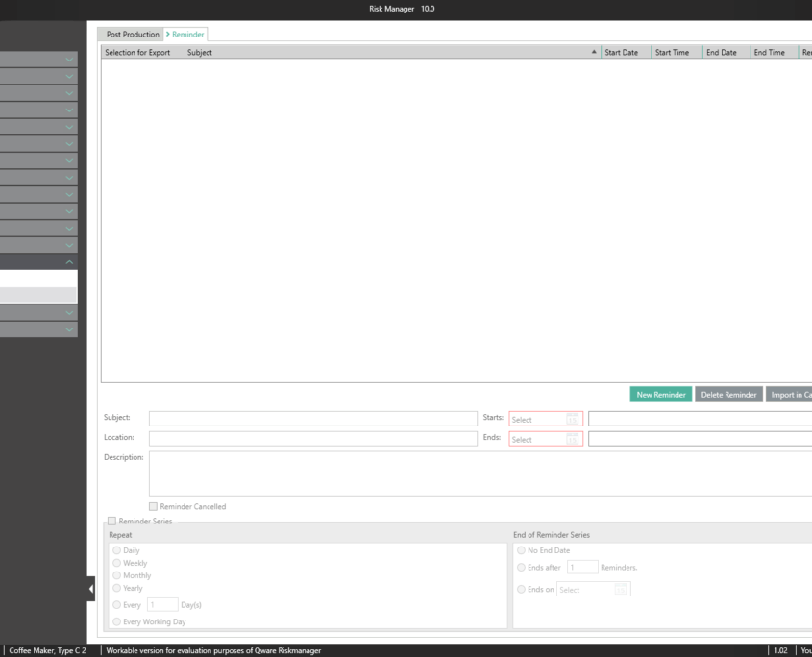The image size is (812, 657).
Task: Tick the Reminder Cancelled checkbox
Action: point(153,507)
